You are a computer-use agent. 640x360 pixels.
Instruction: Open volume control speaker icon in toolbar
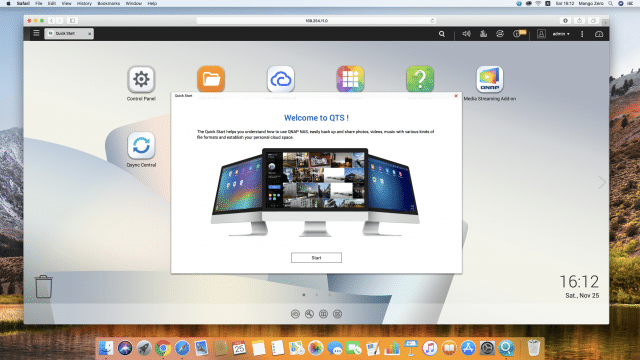[466, 34]
